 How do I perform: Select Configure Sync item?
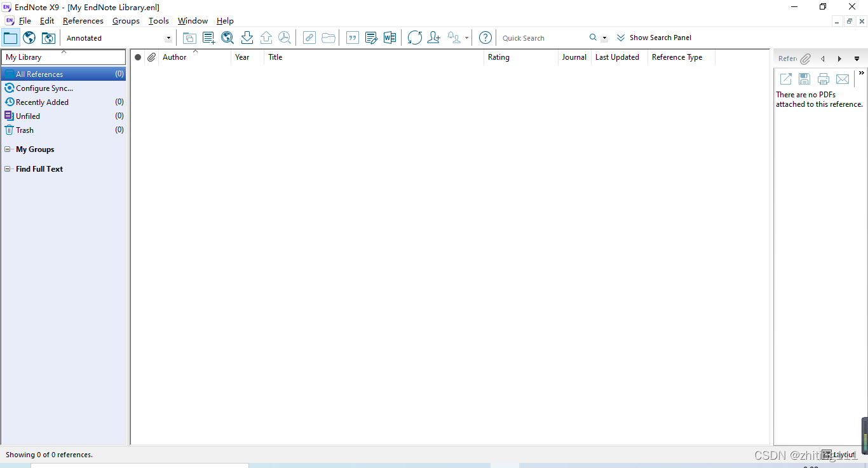point(64,88)
